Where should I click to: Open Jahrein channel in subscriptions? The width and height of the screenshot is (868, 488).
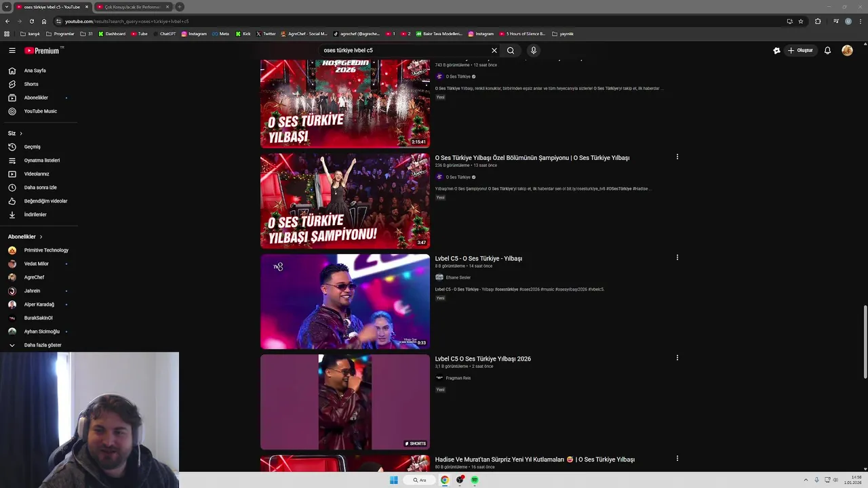point(32,291)
